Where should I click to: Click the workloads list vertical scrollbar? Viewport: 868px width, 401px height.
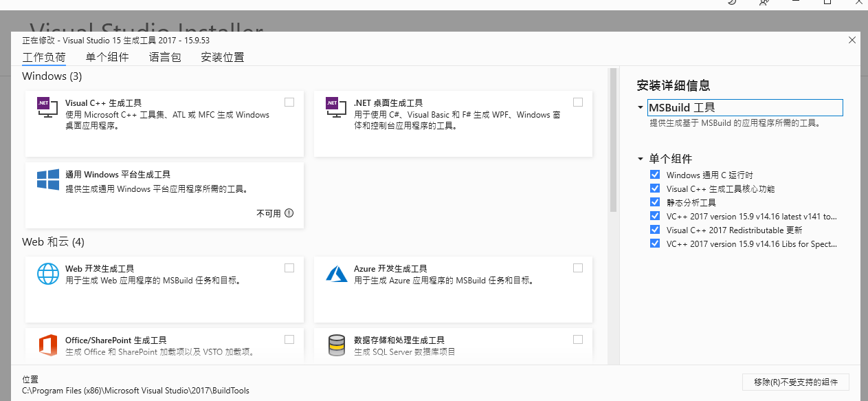(x=613, y=140)
